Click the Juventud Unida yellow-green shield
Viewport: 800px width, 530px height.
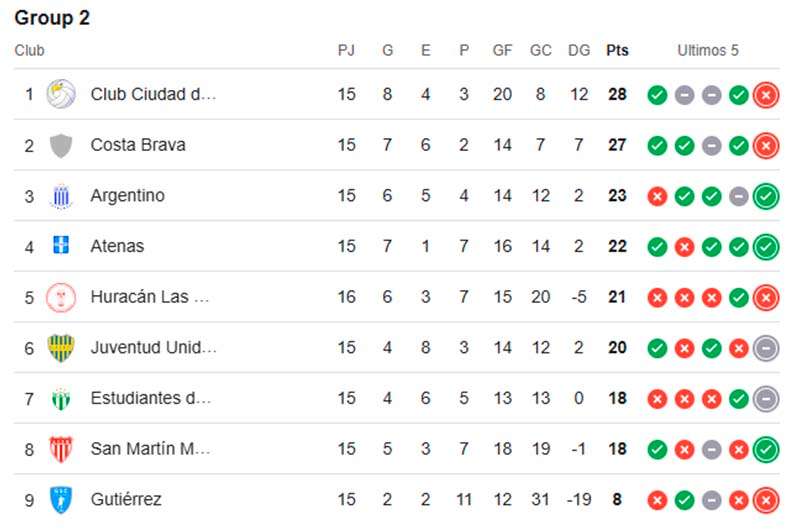[61, 347]
